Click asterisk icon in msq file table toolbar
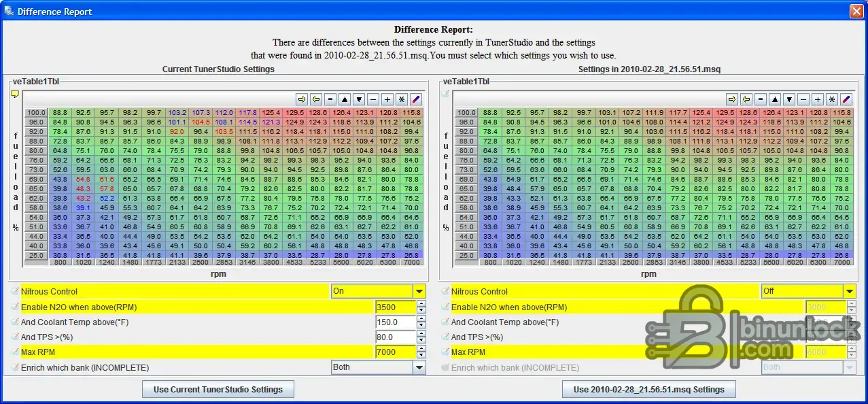The image size is (868, 404). pos(832,99)
